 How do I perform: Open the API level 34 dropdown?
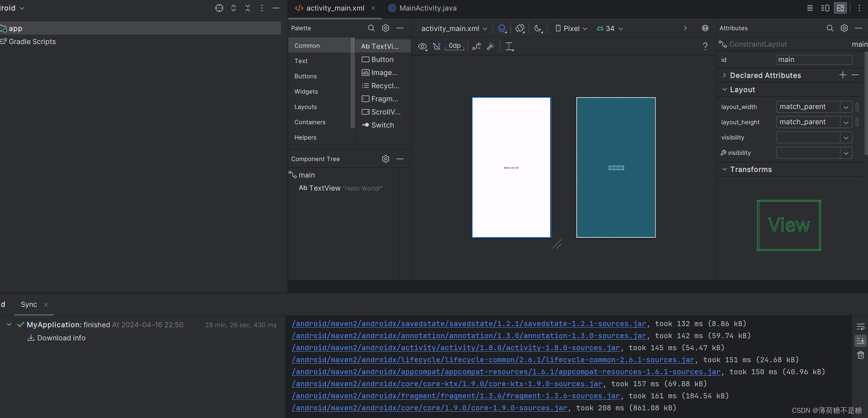[x=609, y=28]
